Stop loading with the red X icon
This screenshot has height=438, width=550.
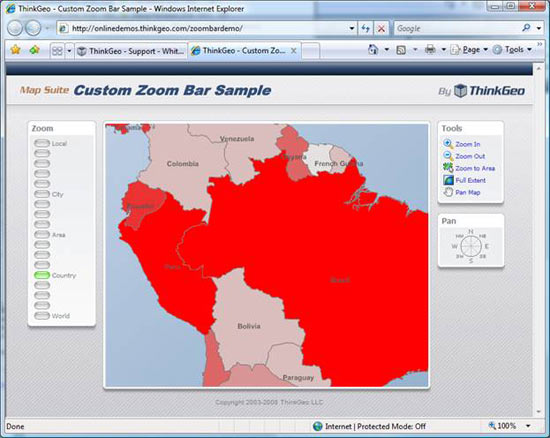click(x=381, y=28)
